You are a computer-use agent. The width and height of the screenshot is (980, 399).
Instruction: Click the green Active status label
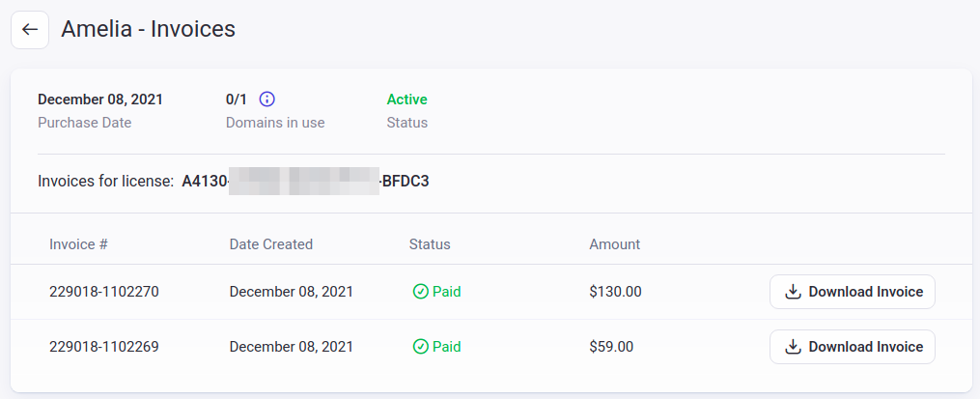pyautogui.click(x=406, y=100)
